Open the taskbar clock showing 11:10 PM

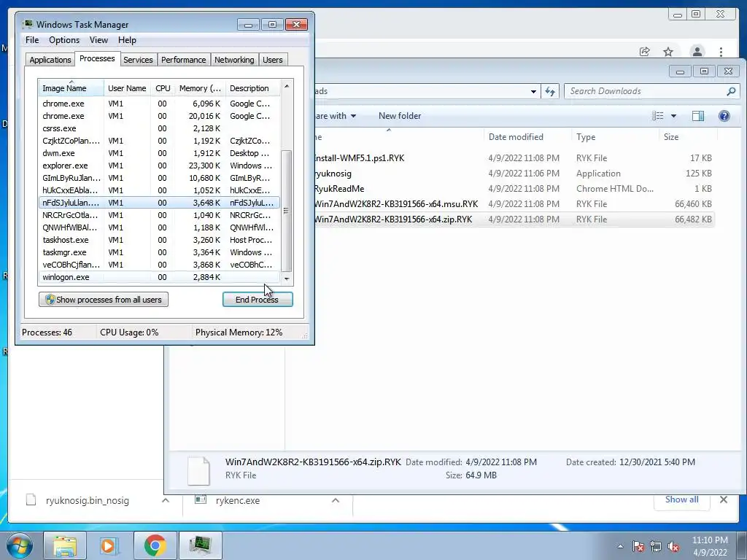point(710,546)
